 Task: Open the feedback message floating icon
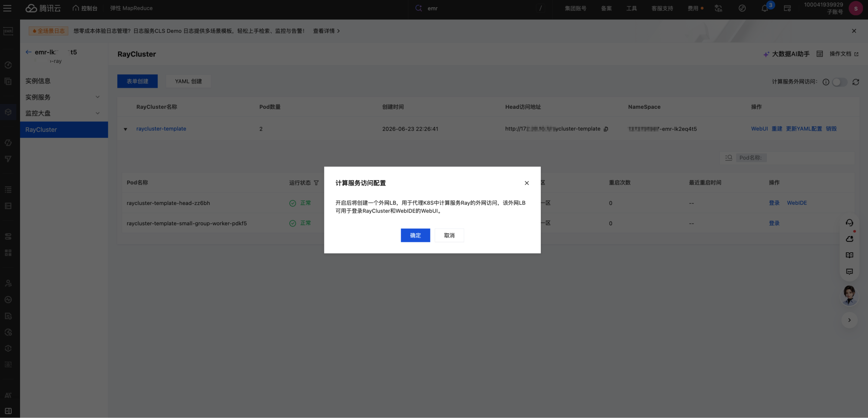click(849, 271)
